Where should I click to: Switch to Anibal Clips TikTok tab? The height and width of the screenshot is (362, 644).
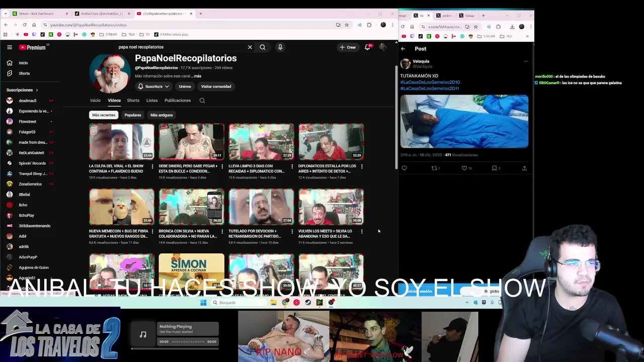(103, 14)
